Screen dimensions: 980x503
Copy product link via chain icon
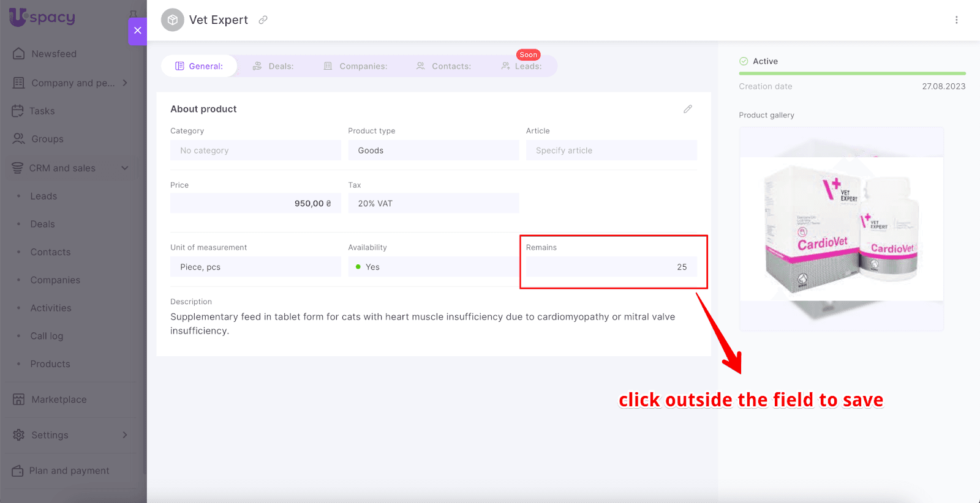[263, 20]
